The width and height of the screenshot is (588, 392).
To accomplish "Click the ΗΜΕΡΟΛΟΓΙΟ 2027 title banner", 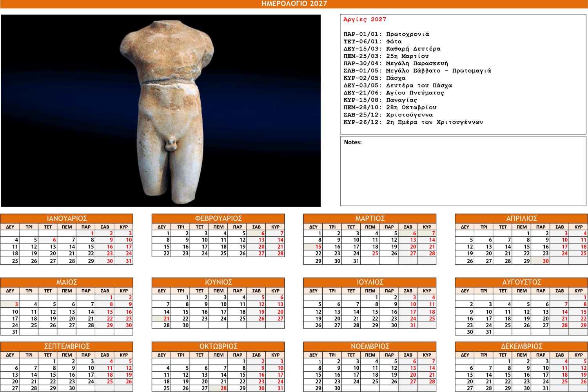I will click(x=294, y=4).
